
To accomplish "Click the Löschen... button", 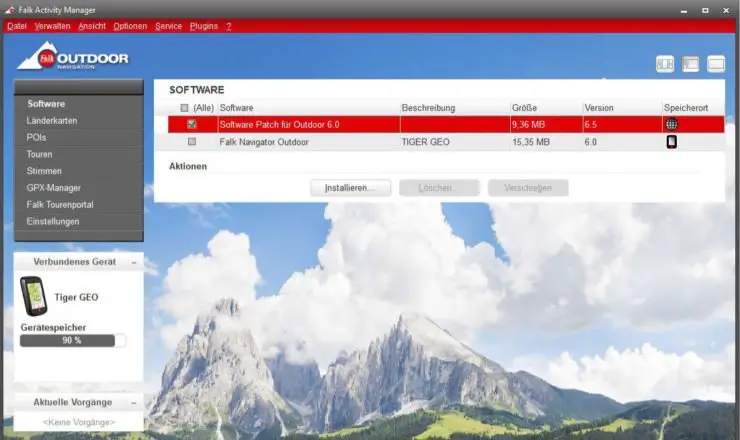I will (x=439, y=188).
